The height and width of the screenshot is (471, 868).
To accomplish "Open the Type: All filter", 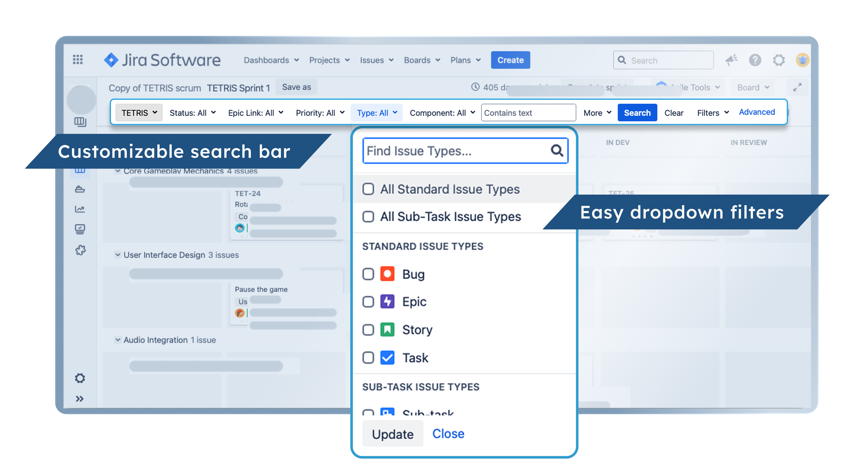I will (377, 112).
